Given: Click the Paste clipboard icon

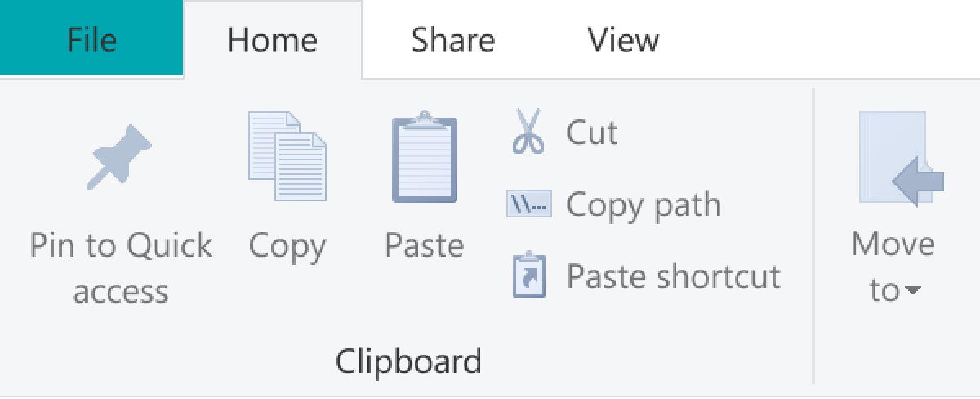Looking at the screenshot, I should [424, 156].
